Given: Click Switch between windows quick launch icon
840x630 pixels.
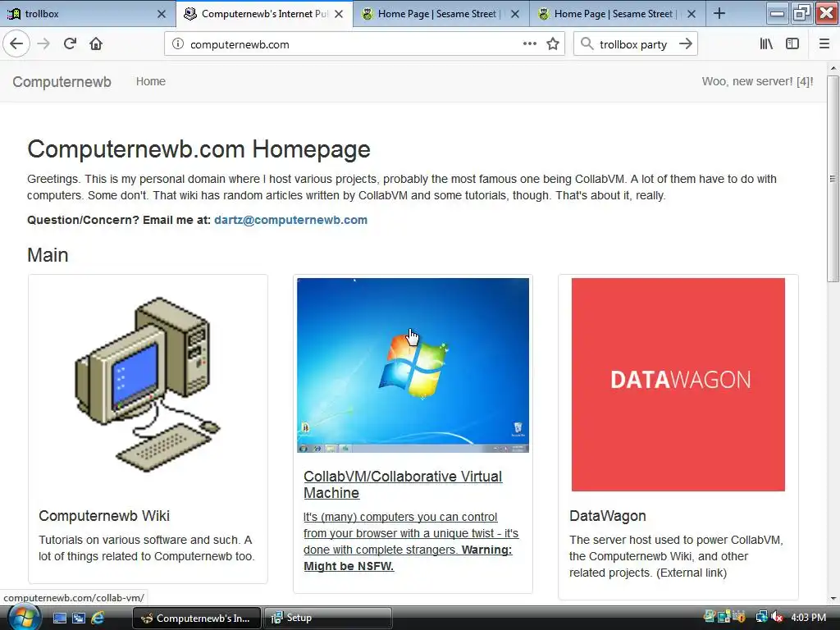Looking at the screenshot, I should (79, 618).
